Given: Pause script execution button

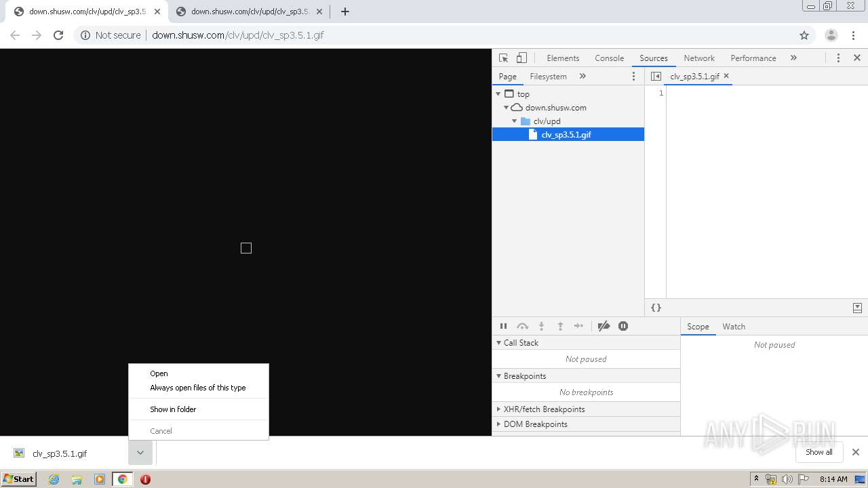Looking at the screenshot, I should pyautogui.click(x=503, y=327).
